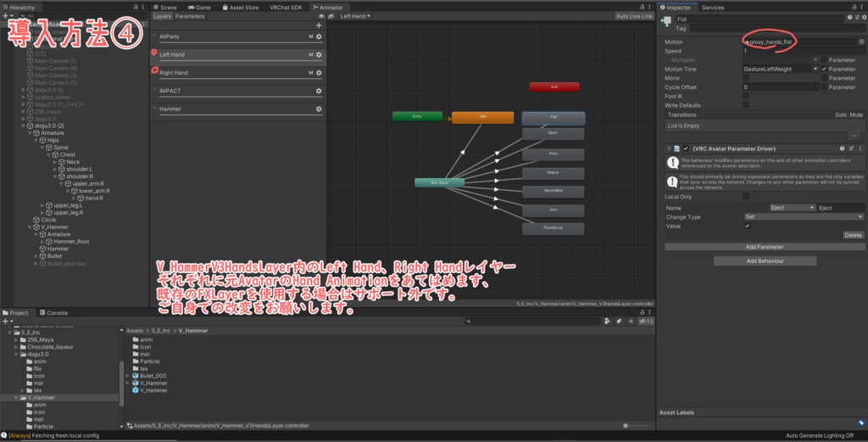Click the Parameter Driver script icon
The width and height of the screenshot is (868, 442).
[x=676, y=148]
